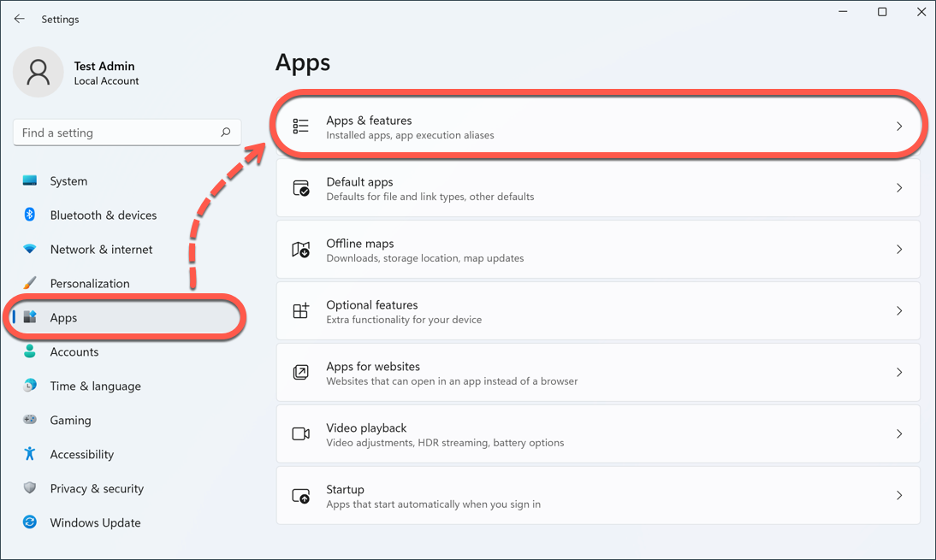Expand Startup with its chevron
This screenshot has height=560, width=936.
click(x=899, y=495)
